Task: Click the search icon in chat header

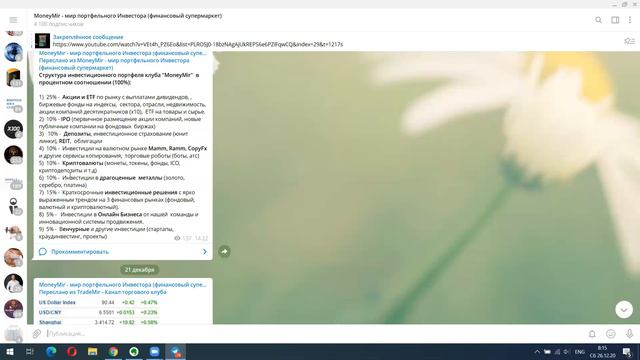Action: 598,20
